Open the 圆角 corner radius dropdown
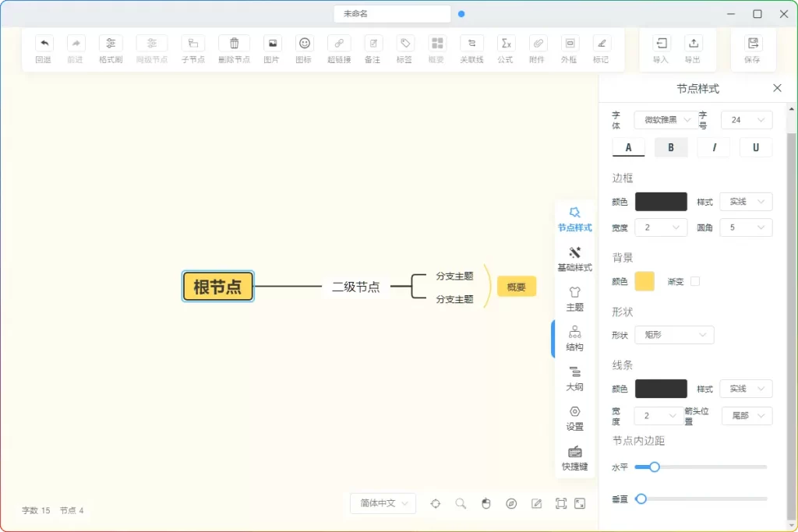Image resolution: width=798 pixels, height=532 pixels. (x=746, y=227)
